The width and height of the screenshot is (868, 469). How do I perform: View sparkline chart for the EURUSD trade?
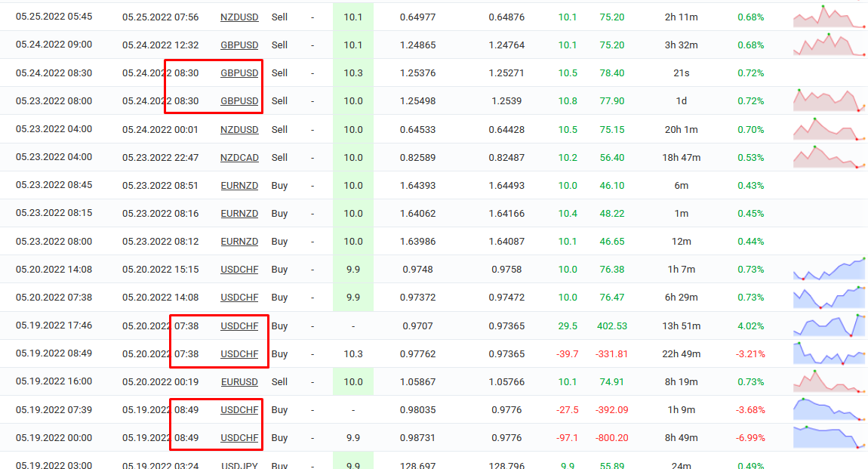829,381
